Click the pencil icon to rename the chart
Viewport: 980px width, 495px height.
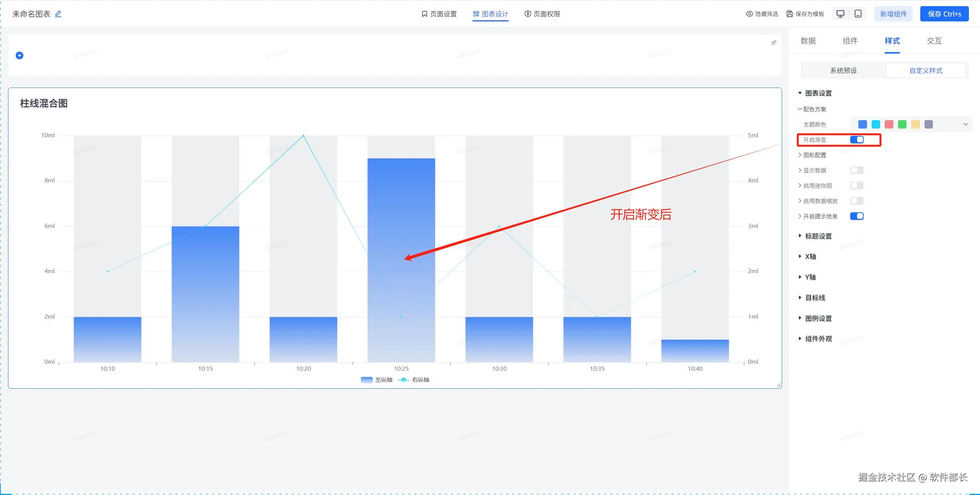pos(58,14)
